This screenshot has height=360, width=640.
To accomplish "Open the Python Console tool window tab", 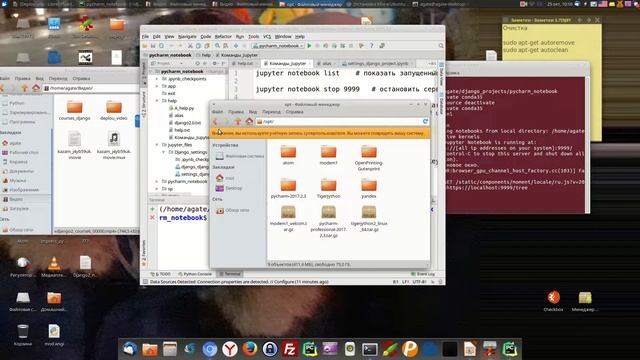I will [x=196, y=274].
